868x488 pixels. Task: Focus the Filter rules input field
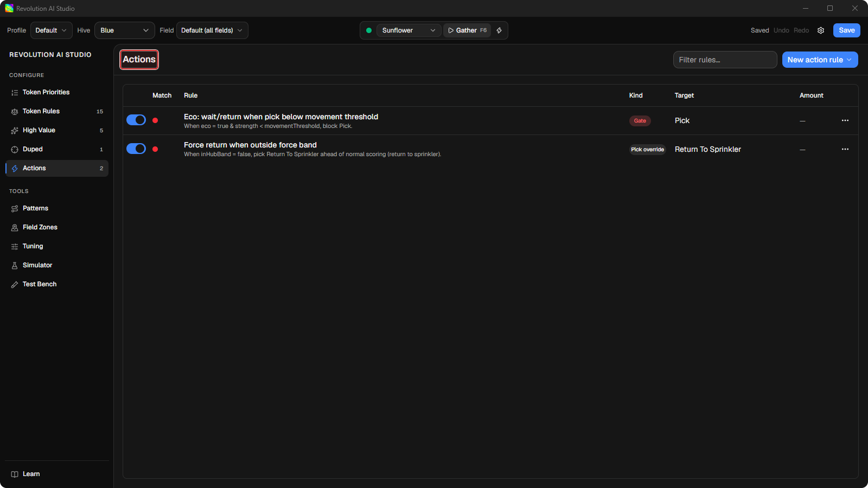725,60
